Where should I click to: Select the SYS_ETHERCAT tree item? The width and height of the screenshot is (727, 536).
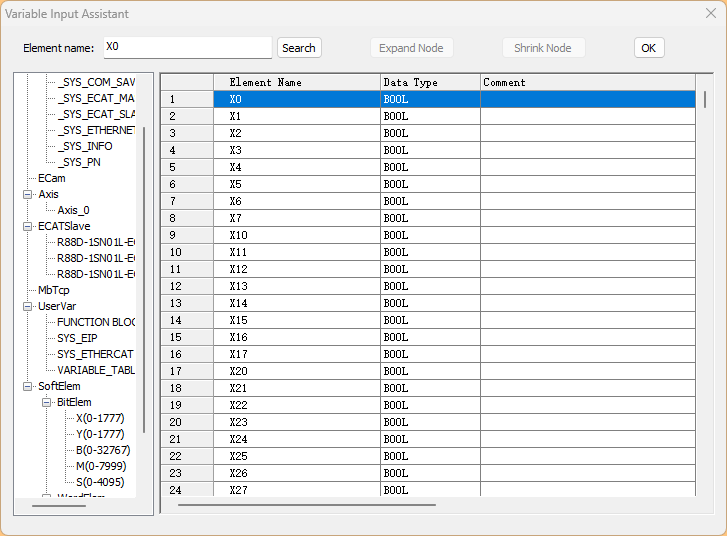coord(95,354)
